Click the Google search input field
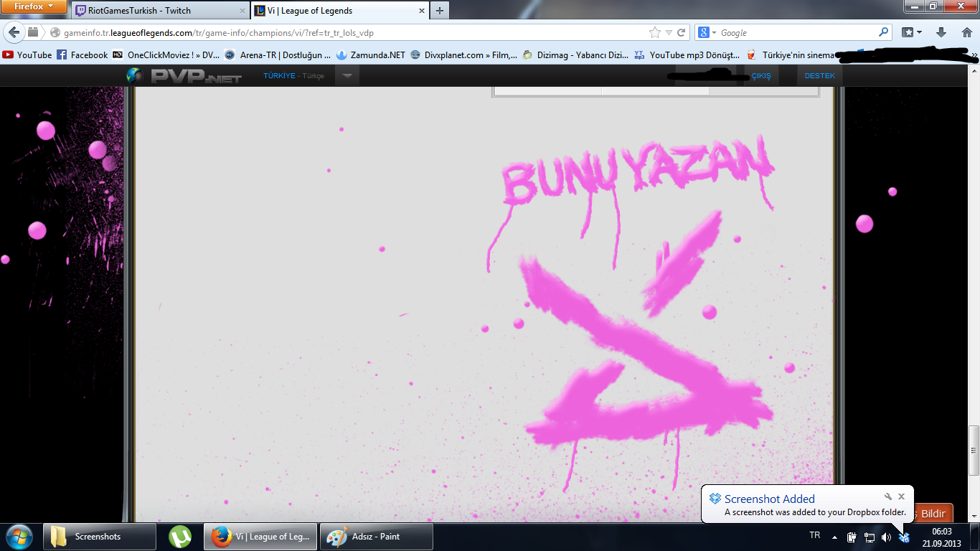The height and width of the screenshot is (551, 980). (x=798, y=33)
